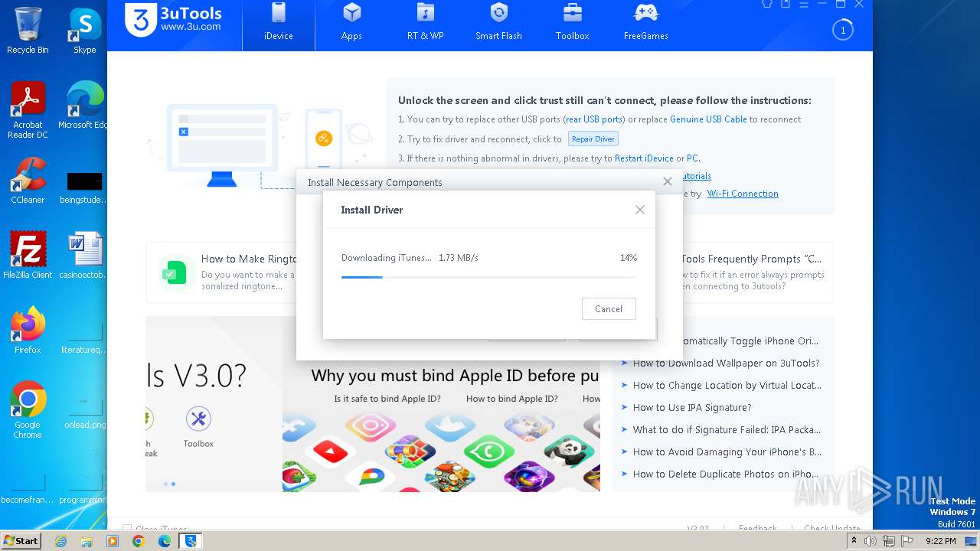The image size is (980, 551).
Task: Close the Install Necessary Components dialog
Action: click(x=667, y=182)
